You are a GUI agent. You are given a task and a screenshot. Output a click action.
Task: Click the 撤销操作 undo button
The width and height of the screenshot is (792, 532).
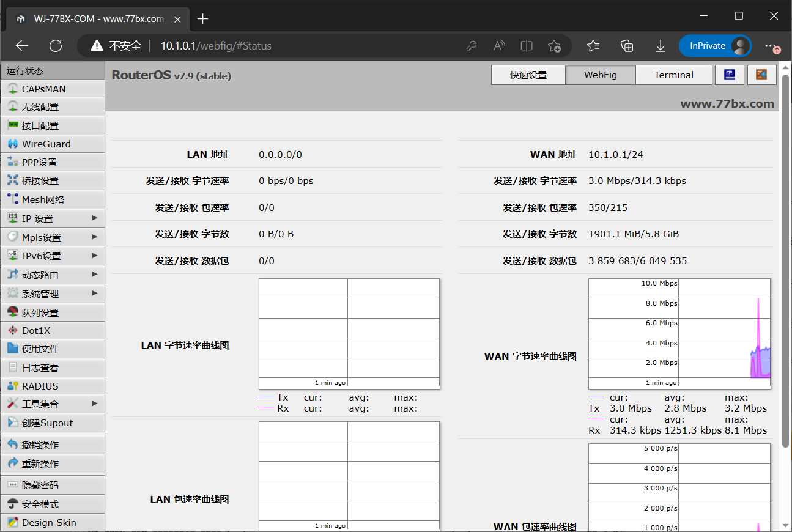click(40, 445)
